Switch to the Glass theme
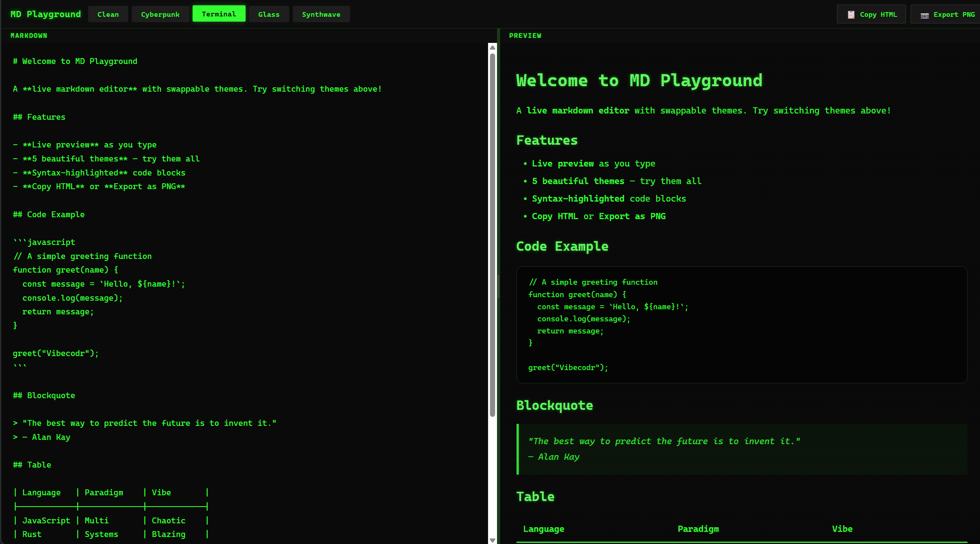980x544 pixels. (269, 14)
